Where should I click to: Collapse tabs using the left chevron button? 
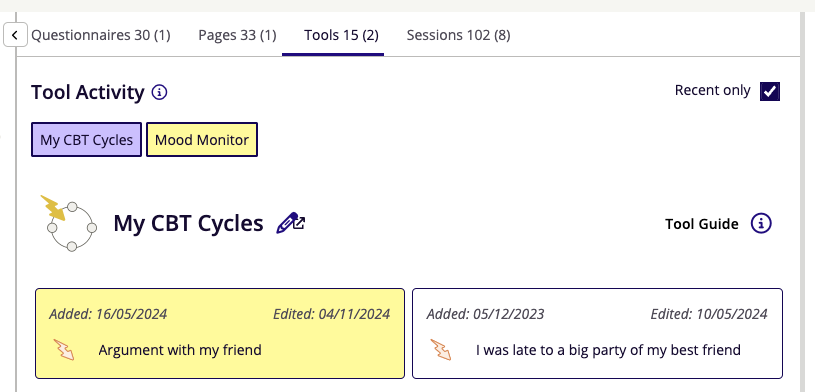pos(15,35)
